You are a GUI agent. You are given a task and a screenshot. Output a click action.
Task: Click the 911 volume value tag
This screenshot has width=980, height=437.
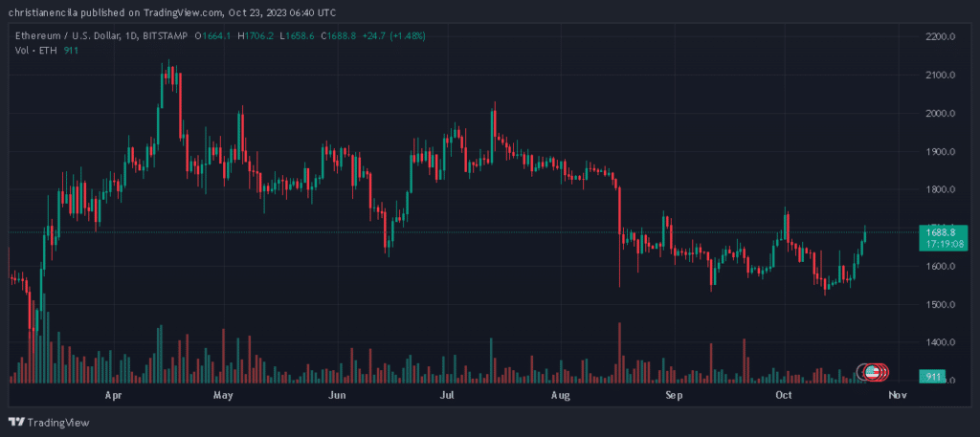coord(930,377)
